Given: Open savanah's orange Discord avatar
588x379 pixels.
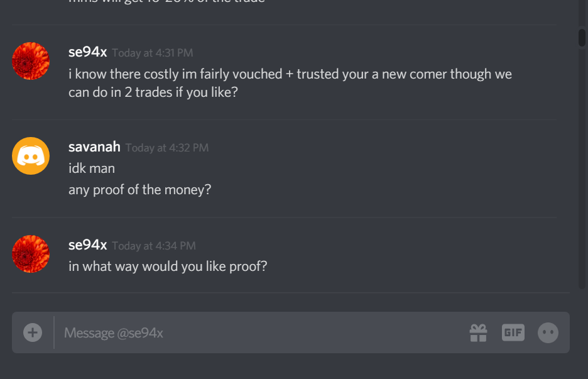Looking at the screenshot, I should coord(31,156).
